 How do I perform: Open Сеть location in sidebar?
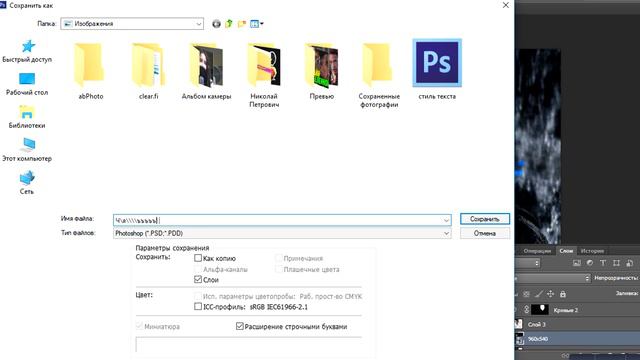pyautogui.click(x=27, y=183)
